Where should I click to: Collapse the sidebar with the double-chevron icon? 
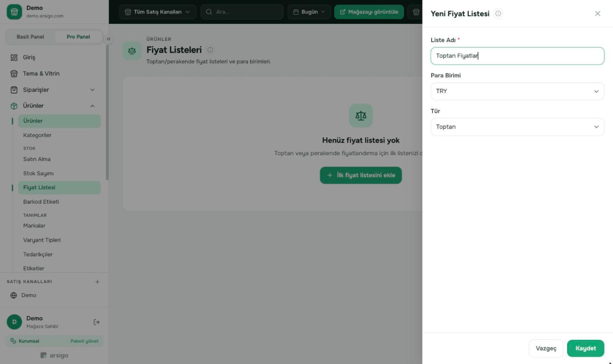108,39
